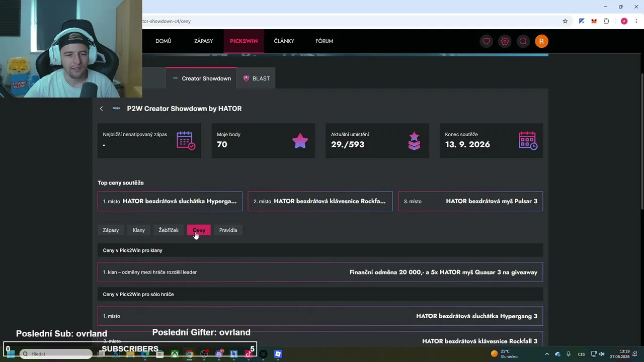Open the ČLÁNKY navigation item
644x362 pixels.
coord(284,41)
